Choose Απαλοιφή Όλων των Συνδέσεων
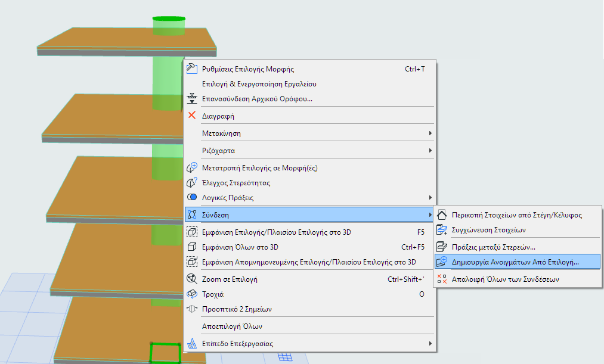Viewport: 604px width, 364px height. click(518, 279)
